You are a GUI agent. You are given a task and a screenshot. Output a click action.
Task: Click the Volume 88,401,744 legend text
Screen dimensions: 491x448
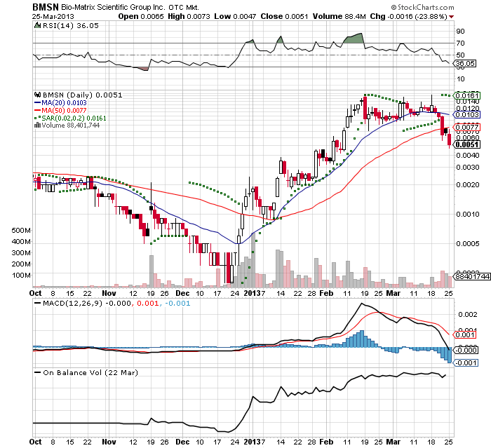(71, 125)
